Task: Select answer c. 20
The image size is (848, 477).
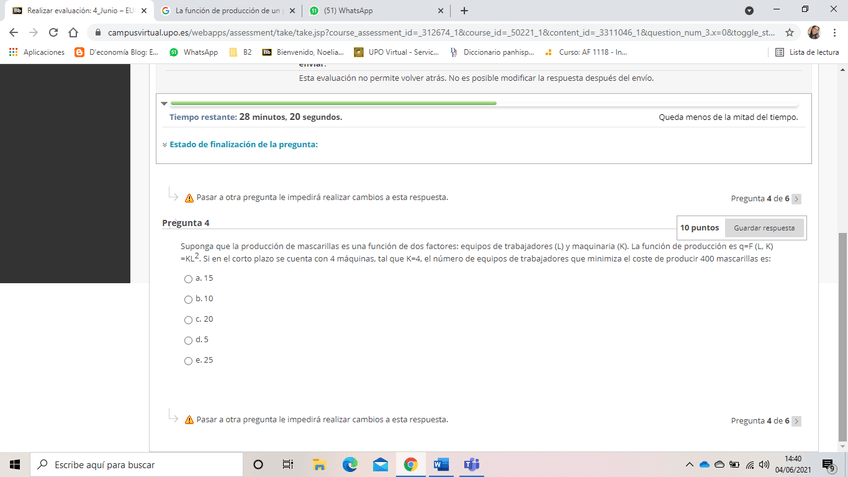Action: click(188, 320)
